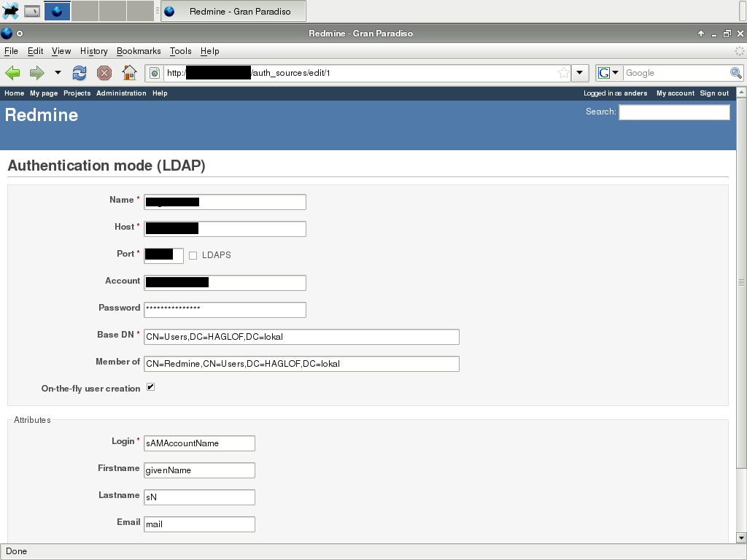Toggle On-the-fly user creation checkbox
The image size is (747, 560).
click(150, 387)
